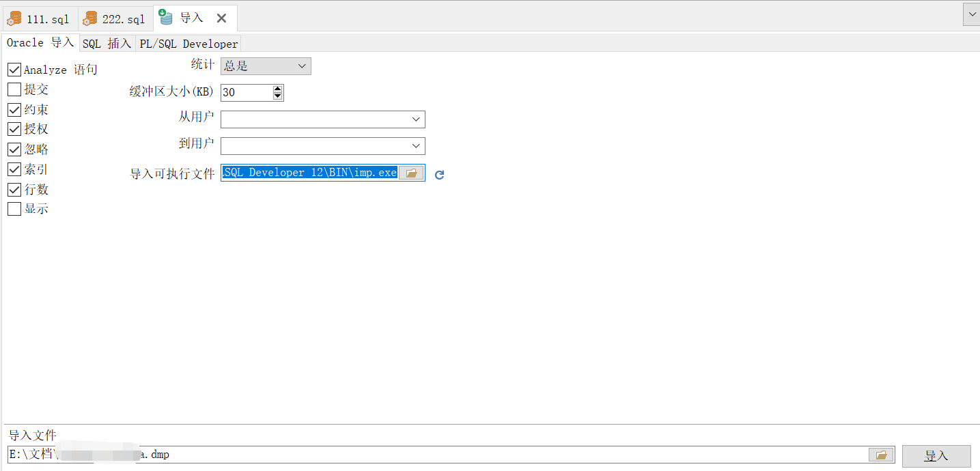Click the 导入文件 dmp path field
Screen dimensions: 980x471
[x=438, y=455]
